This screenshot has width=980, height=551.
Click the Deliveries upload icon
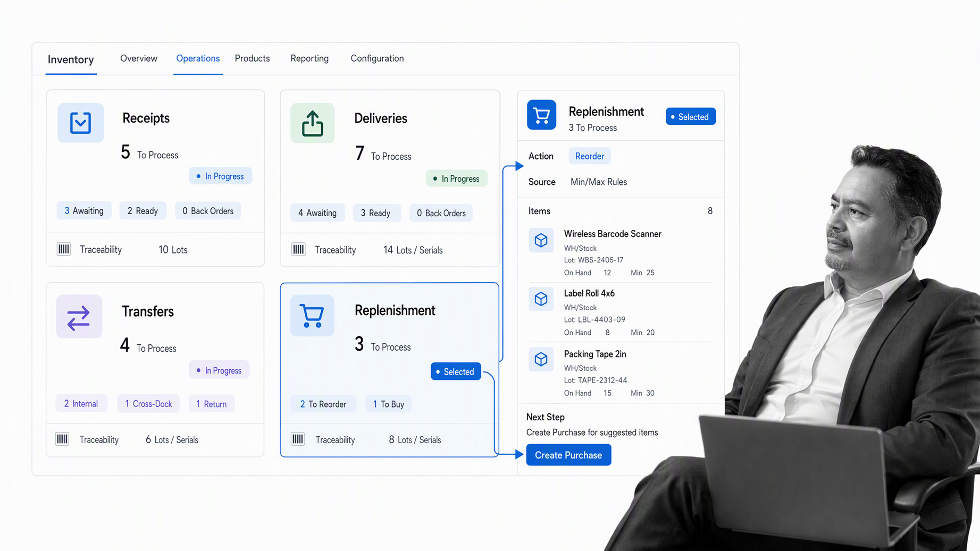click(313, 123)
